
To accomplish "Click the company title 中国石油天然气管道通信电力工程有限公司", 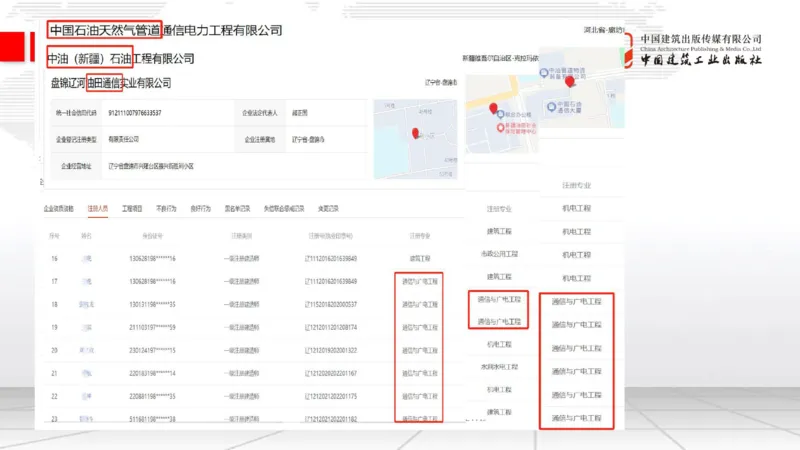I will (x=166, y=31).
